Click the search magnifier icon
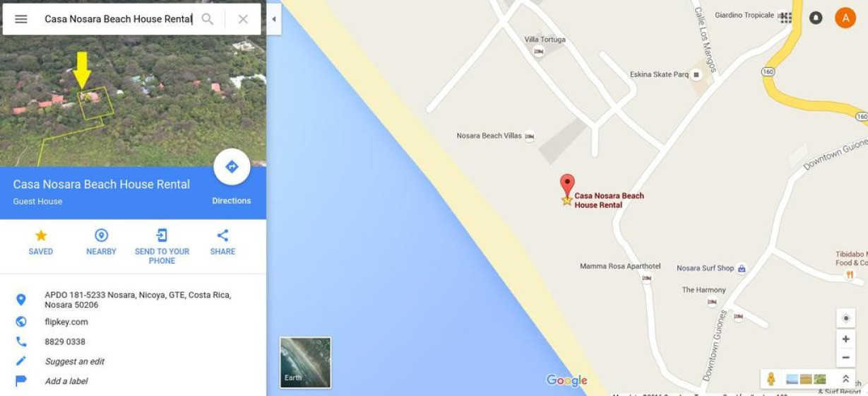 (x=207, y=19)
